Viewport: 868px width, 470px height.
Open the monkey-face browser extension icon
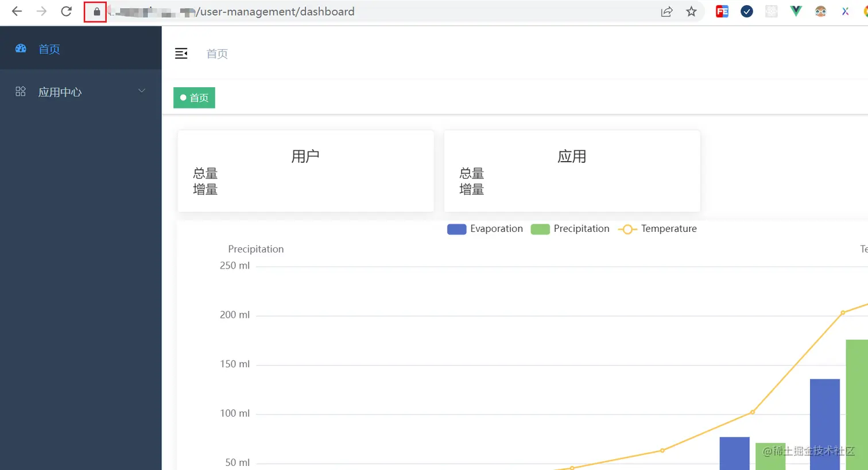pos(820,11)
